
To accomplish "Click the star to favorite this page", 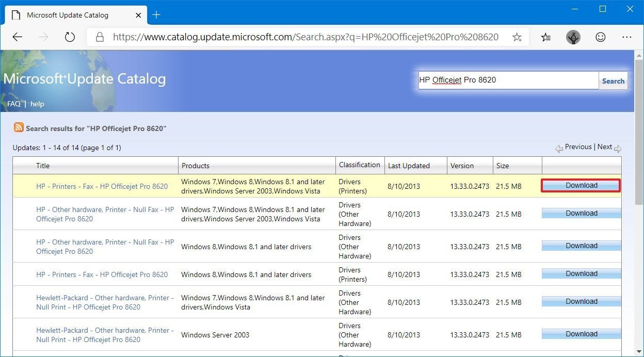I will click(x=517, y=37).
